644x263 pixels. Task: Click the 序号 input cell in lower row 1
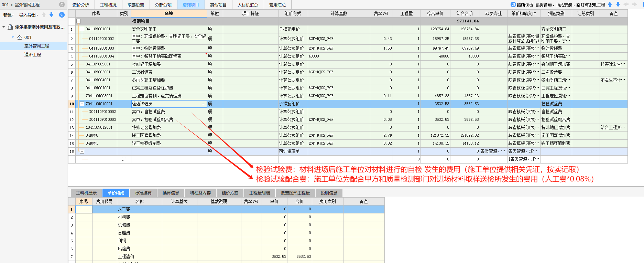pyautogui.click(x=84, y=209)
